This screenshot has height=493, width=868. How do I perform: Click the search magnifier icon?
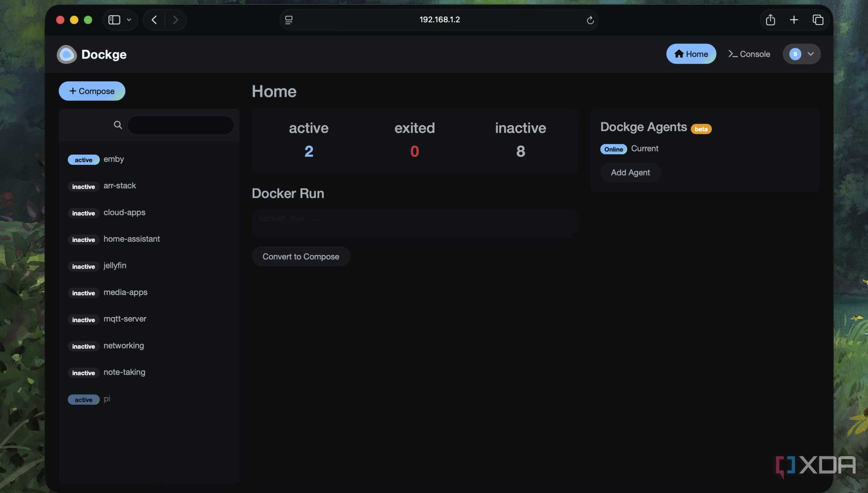[x=118, y=125]
